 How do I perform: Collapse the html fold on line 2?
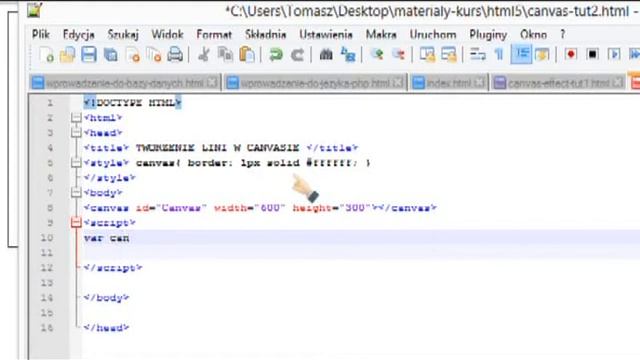point(76,118)
